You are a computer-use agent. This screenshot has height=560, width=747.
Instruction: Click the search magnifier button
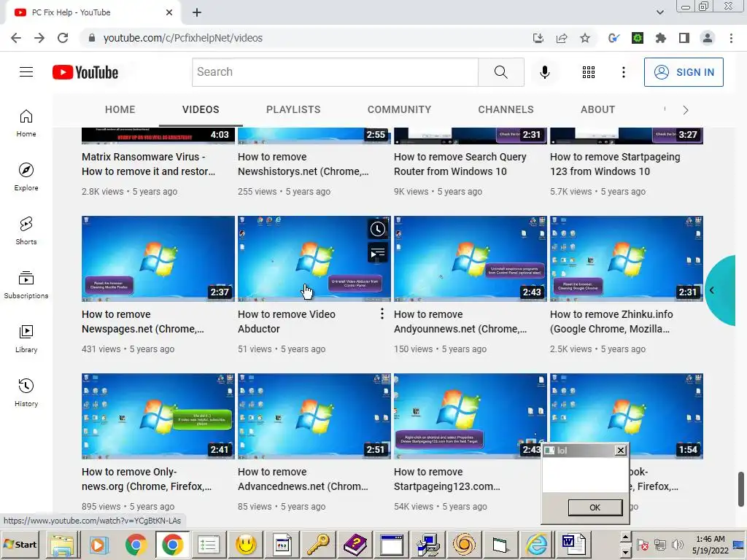(500, 72)
